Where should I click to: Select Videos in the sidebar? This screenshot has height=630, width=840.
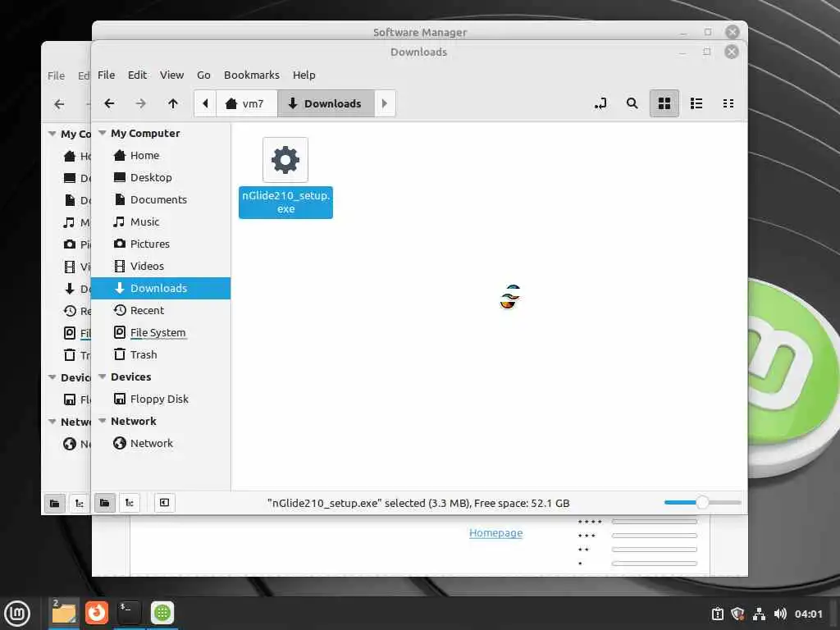point(161,266)
